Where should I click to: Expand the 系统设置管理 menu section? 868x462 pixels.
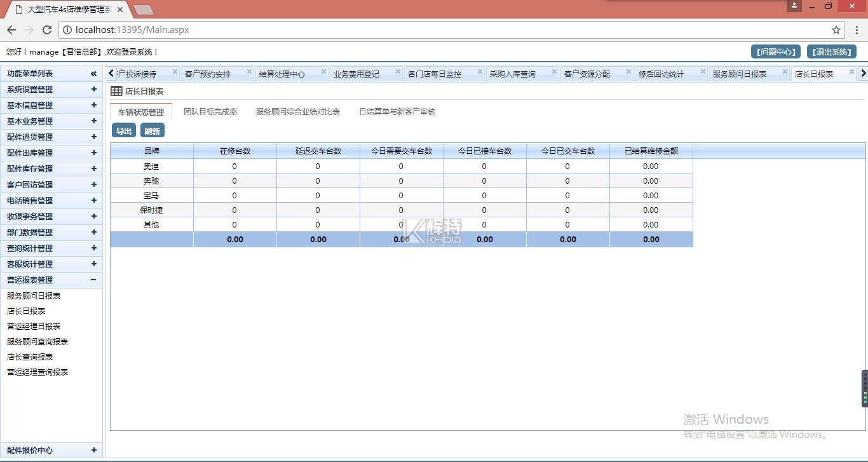pos(93,90)
